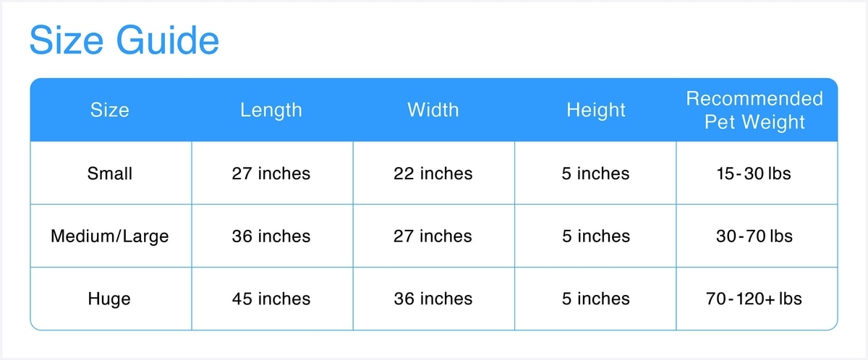Select the Medium/Large size cell
Image resolution: width=868 pixels, height=360 pixels.
pyautogui.click(x=110, y=236)
